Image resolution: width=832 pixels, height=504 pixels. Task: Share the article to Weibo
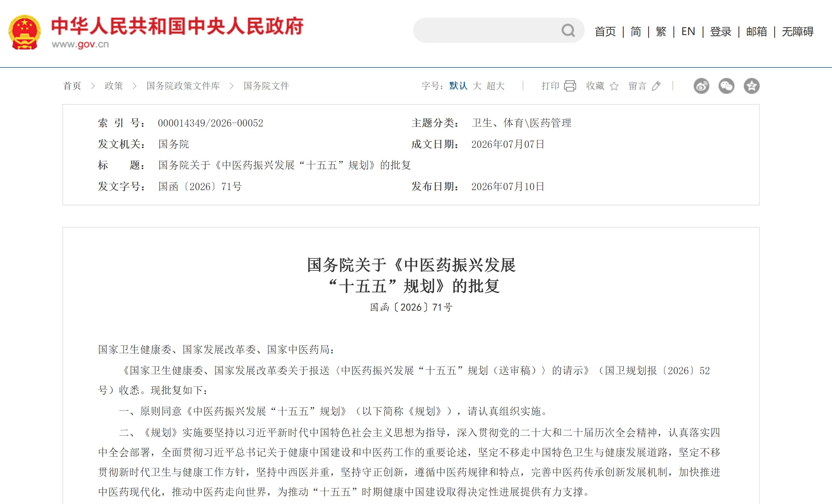701,86
